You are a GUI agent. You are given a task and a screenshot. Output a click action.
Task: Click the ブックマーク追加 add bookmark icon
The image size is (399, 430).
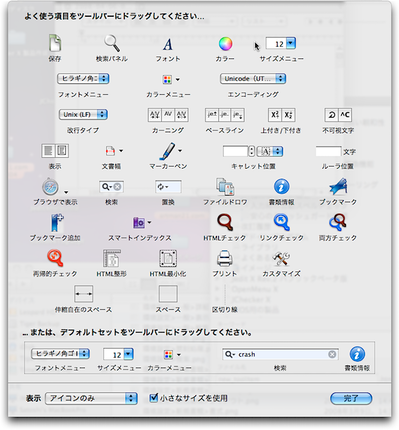click(57, 223)
